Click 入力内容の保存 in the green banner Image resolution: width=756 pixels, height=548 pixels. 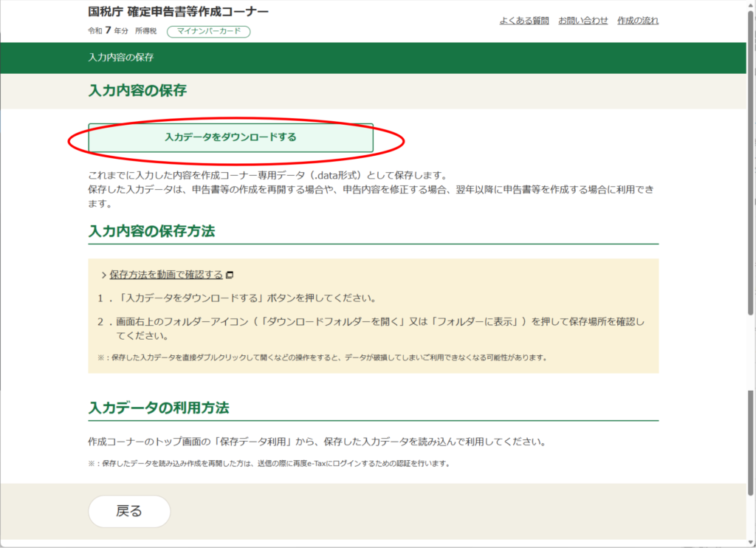pyautogui.click(x=120, y=58)
